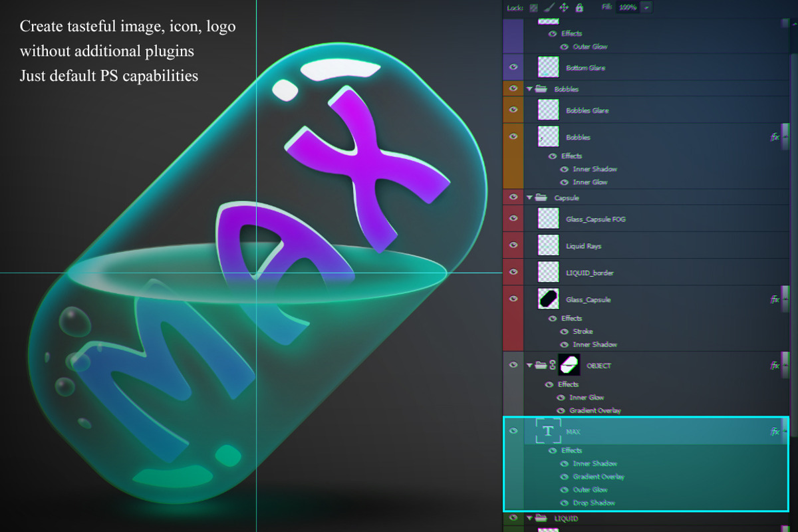Screen dimensions: 798x532
Task: Click the lock position move icon
Action: point(564,7)
